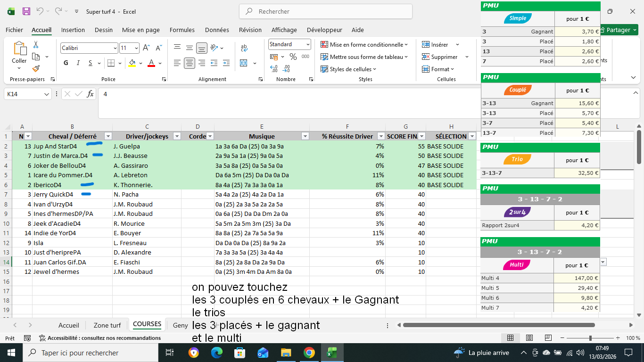Toggle wrap text on the cell
Image resolution: width=644 pixels, height=362 pixels.
click(x=244, y=48)
